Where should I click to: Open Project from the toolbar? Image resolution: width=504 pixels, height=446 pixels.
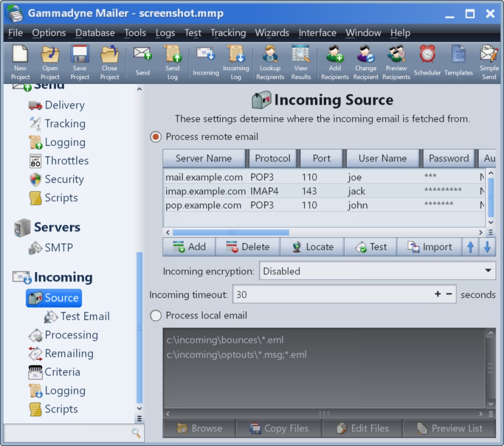50,62
